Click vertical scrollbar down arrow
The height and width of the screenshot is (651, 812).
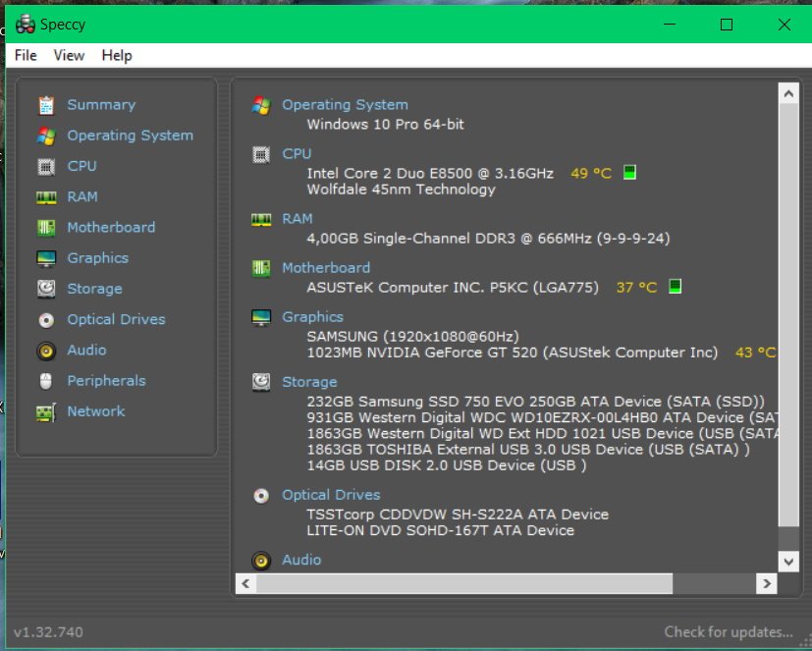tap(788, 561)
